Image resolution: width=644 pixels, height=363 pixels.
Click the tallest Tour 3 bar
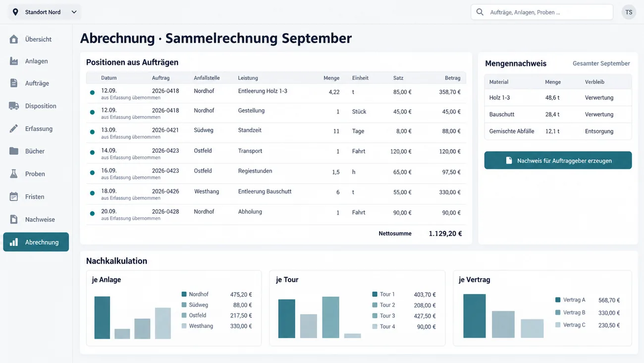pyautogui.click(x=330, y=317)
